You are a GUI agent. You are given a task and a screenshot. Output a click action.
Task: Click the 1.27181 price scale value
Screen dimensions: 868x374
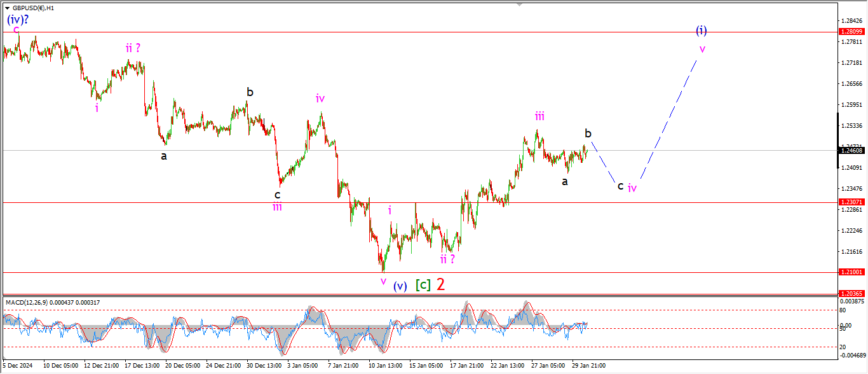click(x=851, y=63)
